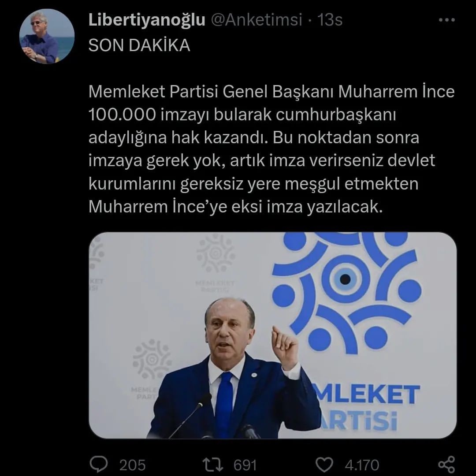Open the three-dot more options menu

[446, 20]
